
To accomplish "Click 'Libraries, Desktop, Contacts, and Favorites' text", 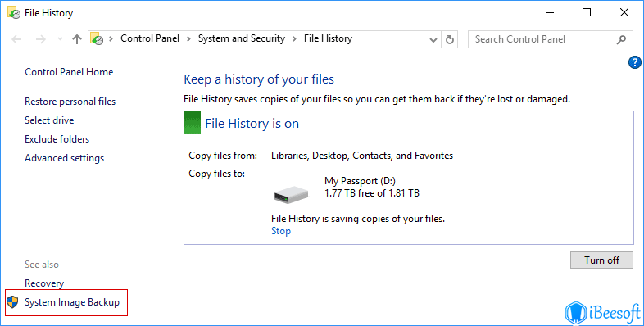I will pos(362,156).
